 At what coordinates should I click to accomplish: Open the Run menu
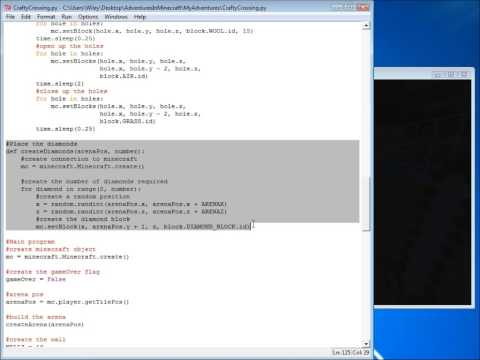[x=67, y=17]
